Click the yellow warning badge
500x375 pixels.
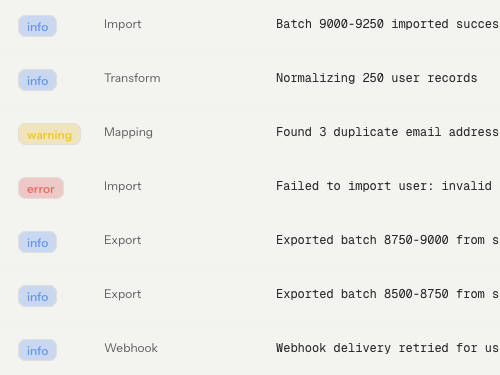49,134
